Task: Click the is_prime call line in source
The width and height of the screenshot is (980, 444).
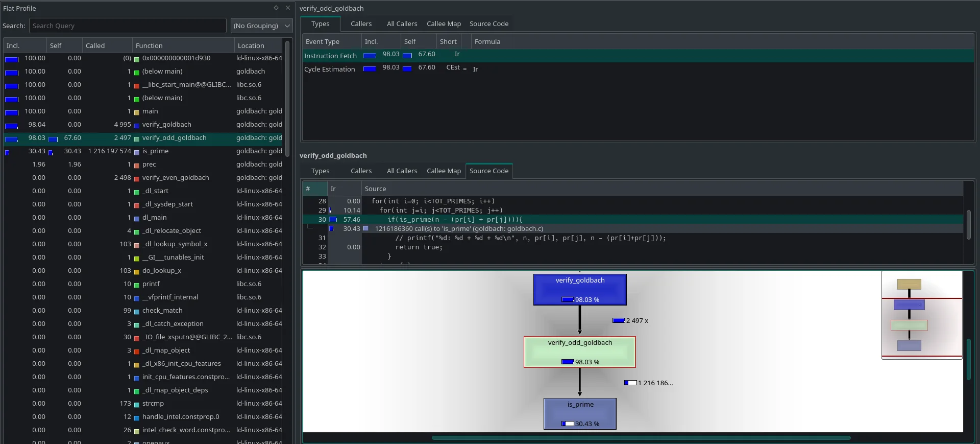Action: pyautogui.click(x=458, y=229)
